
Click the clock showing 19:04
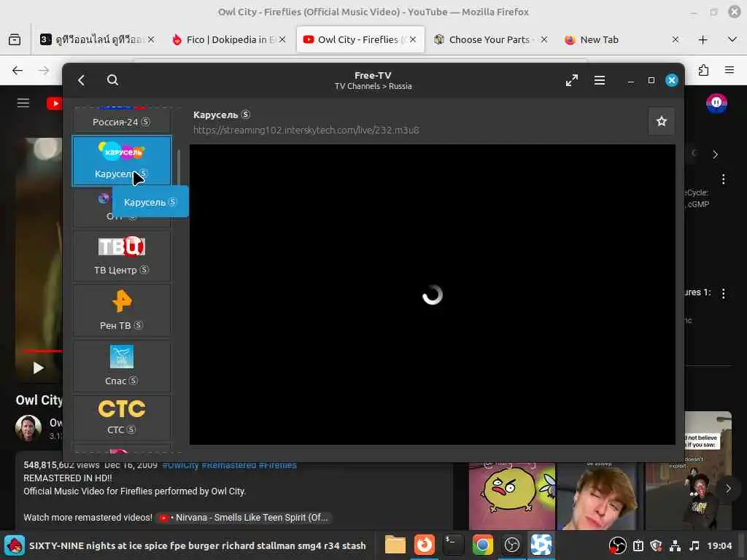[x=719, y=545]
